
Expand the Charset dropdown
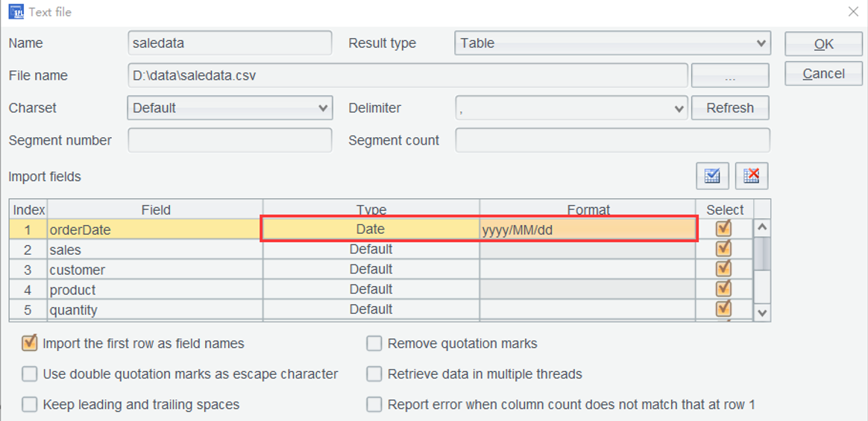pos(230,108)
